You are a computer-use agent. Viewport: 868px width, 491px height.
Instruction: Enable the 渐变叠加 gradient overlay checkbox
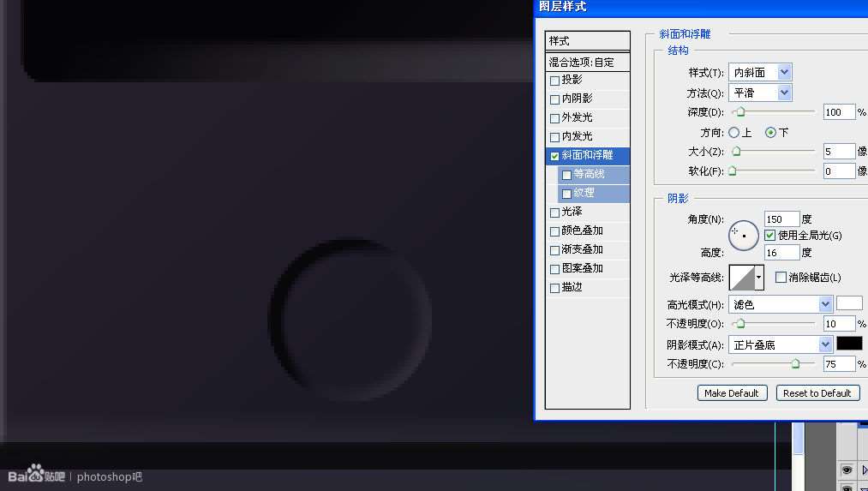(554, 250)
